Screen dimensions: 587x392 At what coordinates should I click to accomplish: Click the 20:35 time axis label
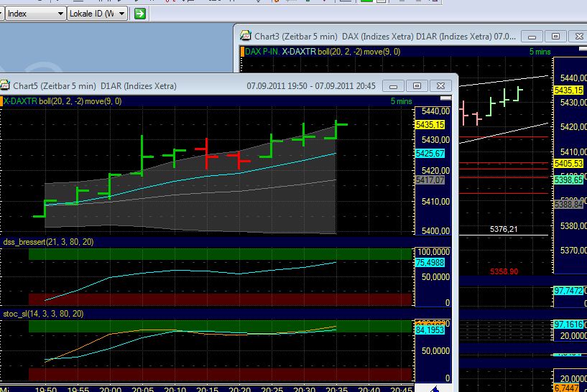336,390
